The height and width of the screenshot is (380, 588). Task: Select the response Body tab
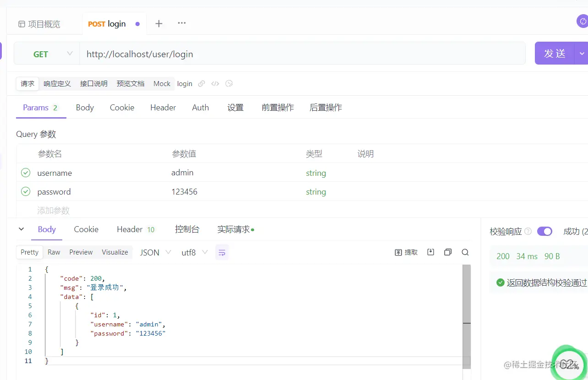(47, 230)
